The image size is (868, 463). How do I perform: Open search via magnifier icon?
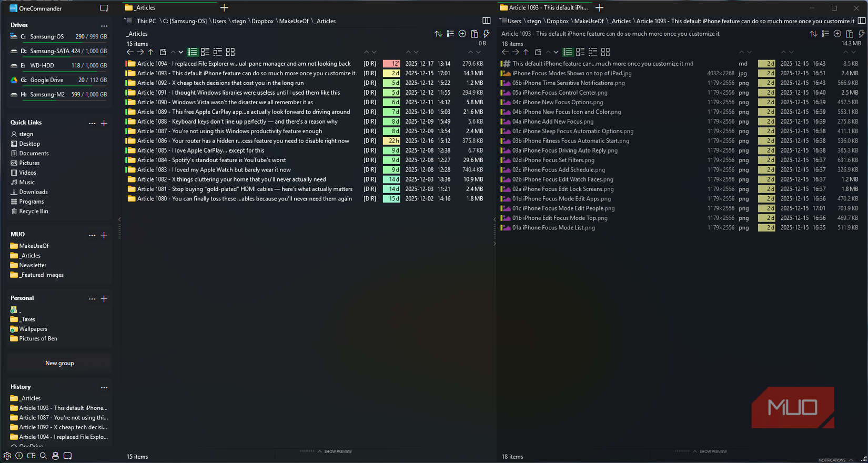pos(43,456)
